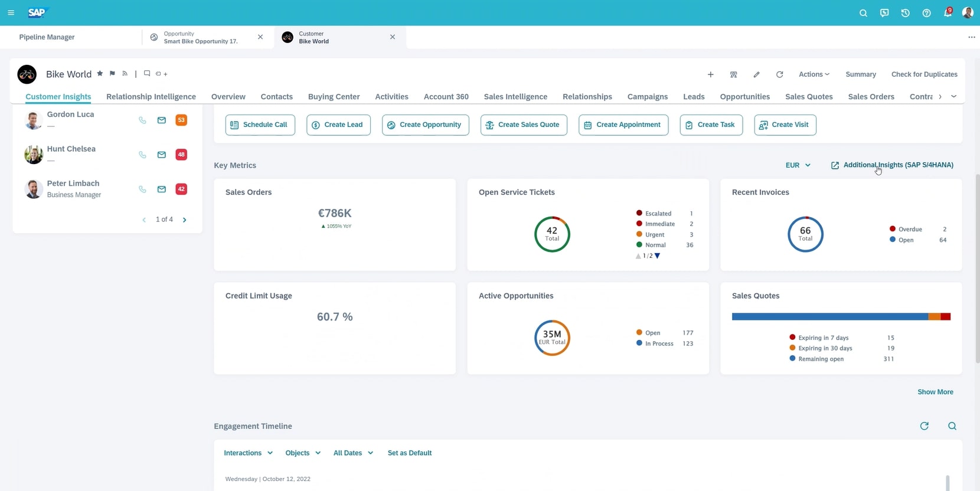Click the plus add icon in header toolbar
This screenshot has height=491, width=980.
711,74
